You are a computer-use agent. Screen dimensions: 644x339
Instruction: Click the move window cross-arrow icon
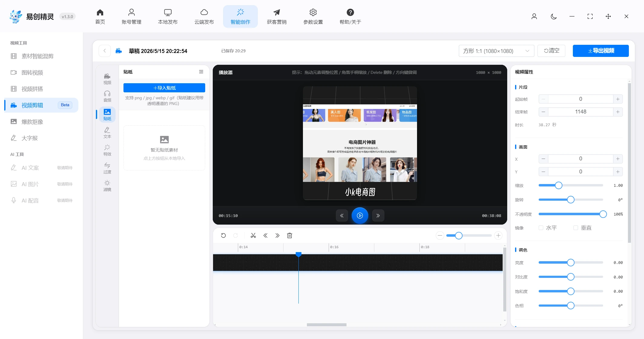click(x=608, y=16)
